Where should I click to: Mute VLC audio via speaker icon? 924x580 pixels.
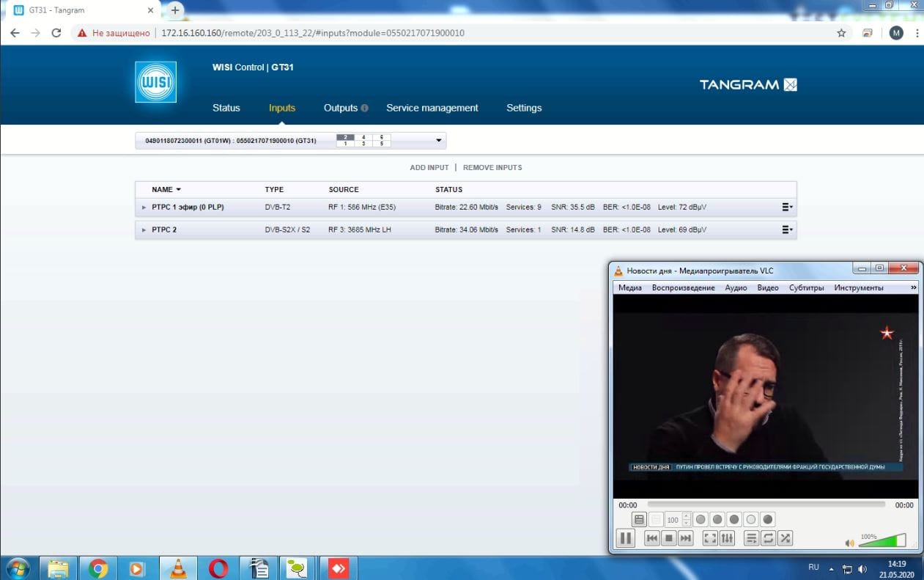coord(849,543)
